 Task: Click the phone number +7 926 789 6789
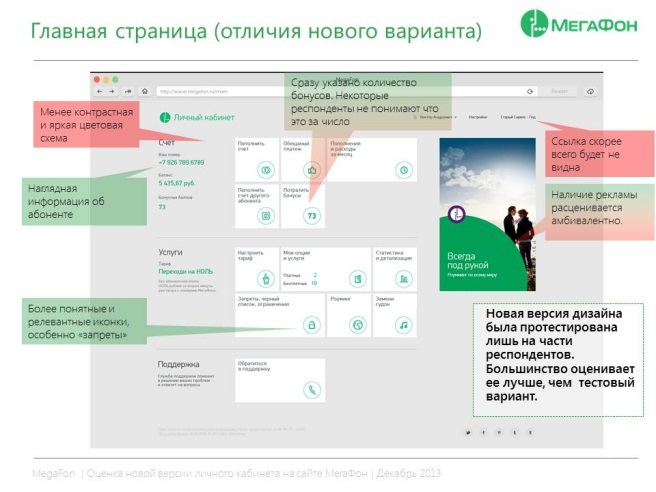coord(182,162)
